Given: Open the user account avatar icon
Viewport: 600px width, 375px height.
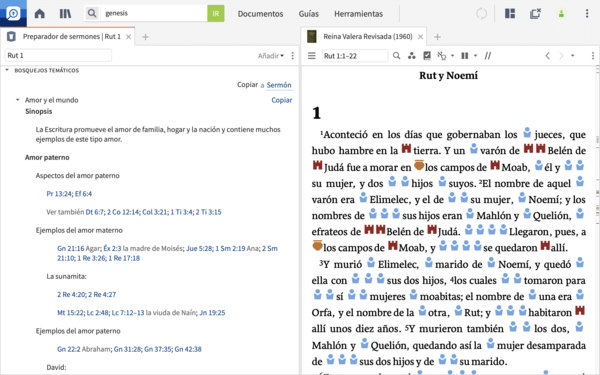Looking at the screenshot, I should [561, 14].
